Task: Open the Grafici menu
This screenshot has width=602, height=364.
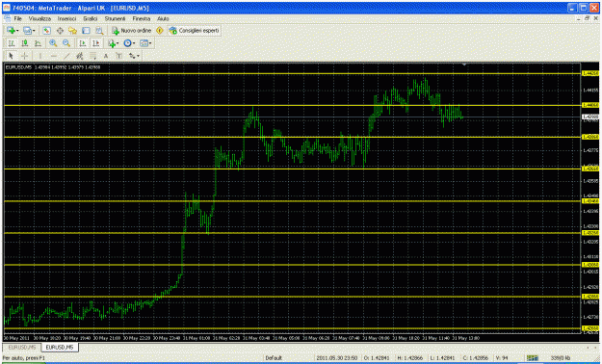Action: pyautogui.click(x=91, y=19)
